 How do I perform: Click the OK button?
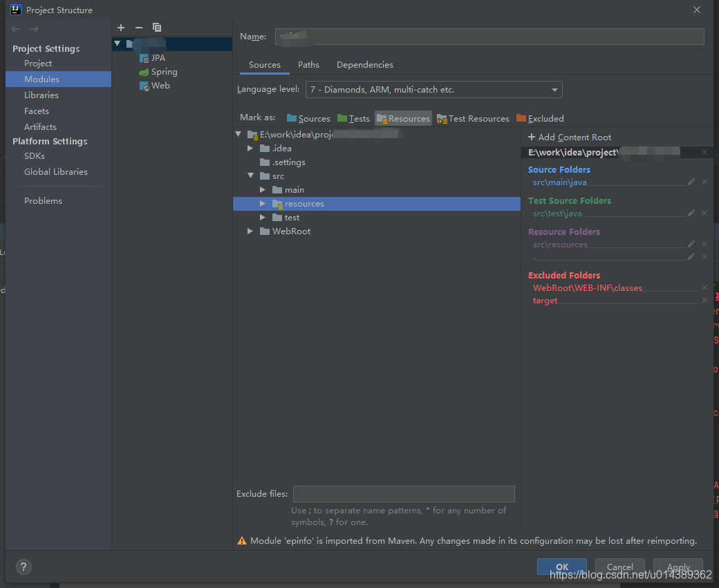(561, 567)
